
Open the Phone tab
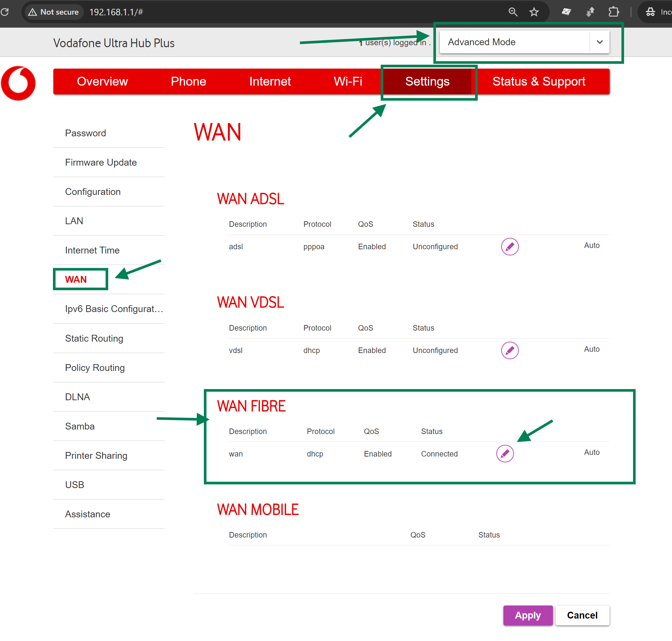click(188, 81)
